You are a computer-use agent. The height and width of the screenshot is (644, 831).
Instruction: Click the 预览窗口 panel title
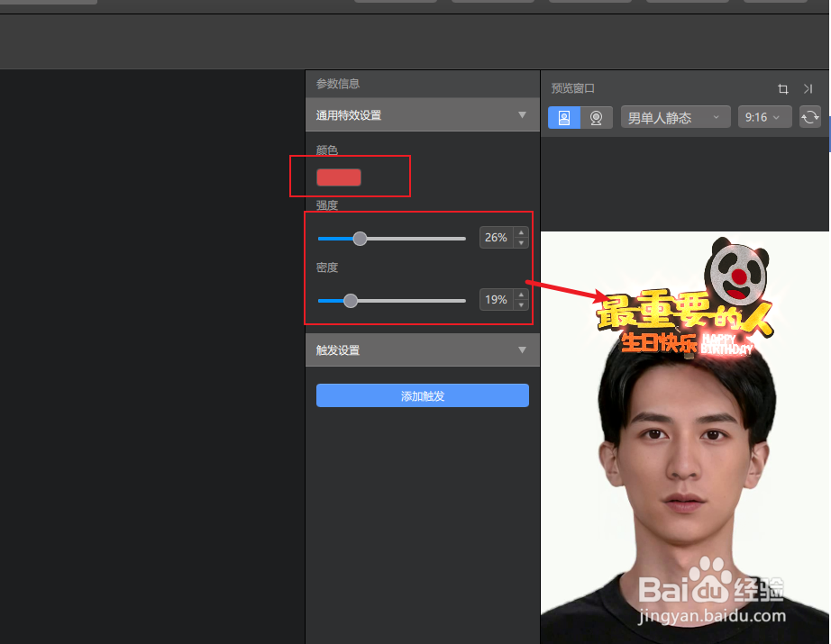point(573,88)
